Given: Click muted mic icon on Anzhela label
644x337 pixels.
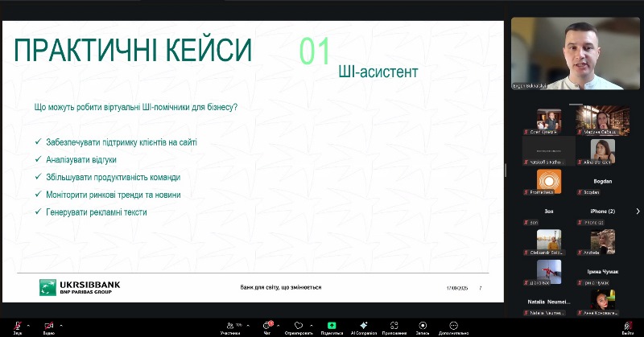Looking at the screenshot, I should pyautogui.click(x=580, y=253).
